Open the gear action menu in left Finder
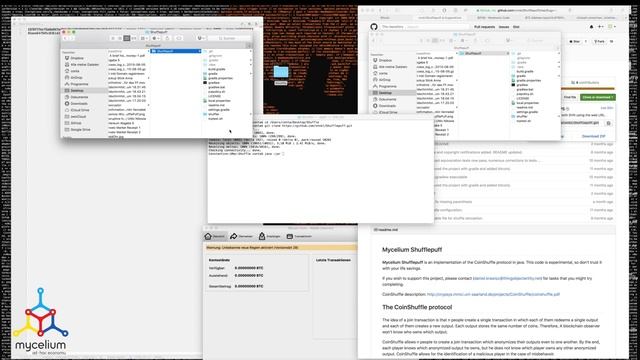 [156, 38]
